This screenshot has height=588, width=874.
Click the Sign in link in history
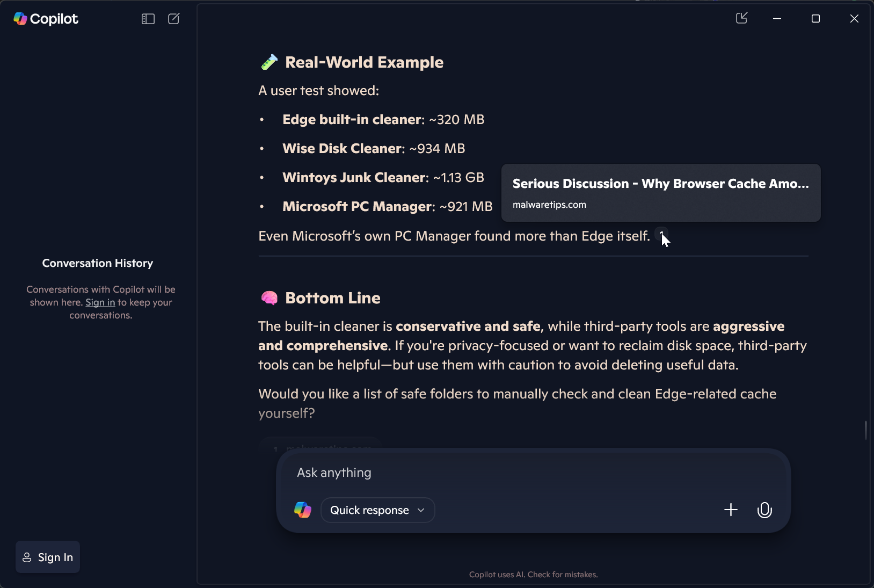[100, 302]
